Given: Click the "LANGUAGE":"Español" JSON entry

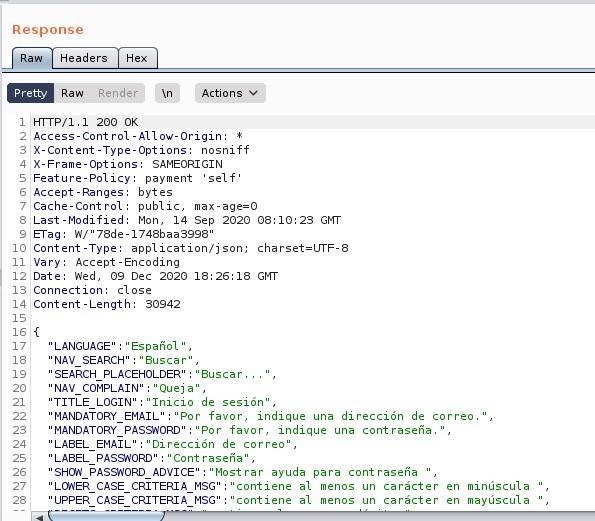Looking at the screenshot, I should pyautogui.click(x=120, y=346).
